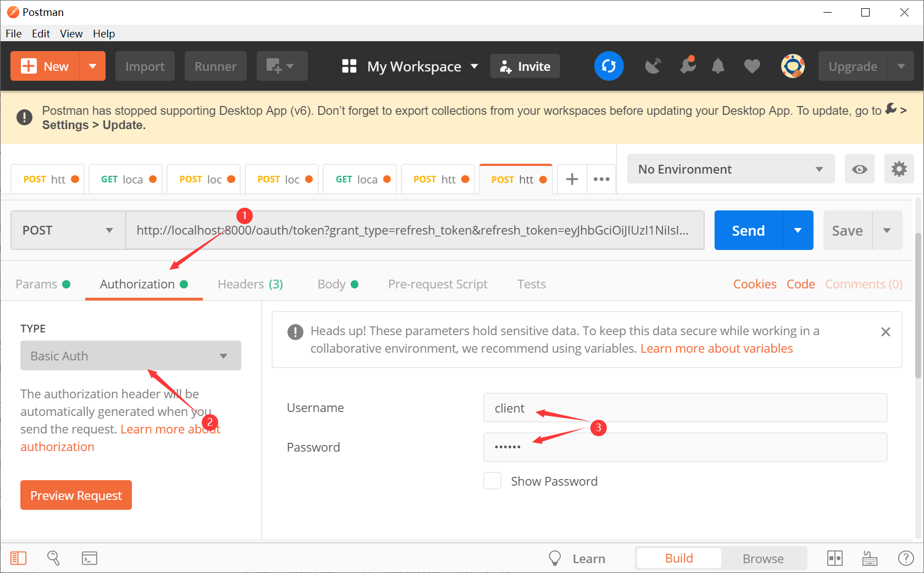Expand Save options dropdown arrow
The image size is (924, 573).
887,230
